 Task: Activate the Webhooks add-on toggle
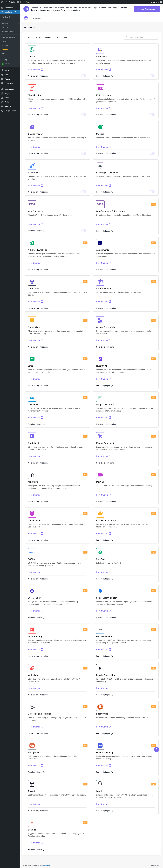coord(84,192)
